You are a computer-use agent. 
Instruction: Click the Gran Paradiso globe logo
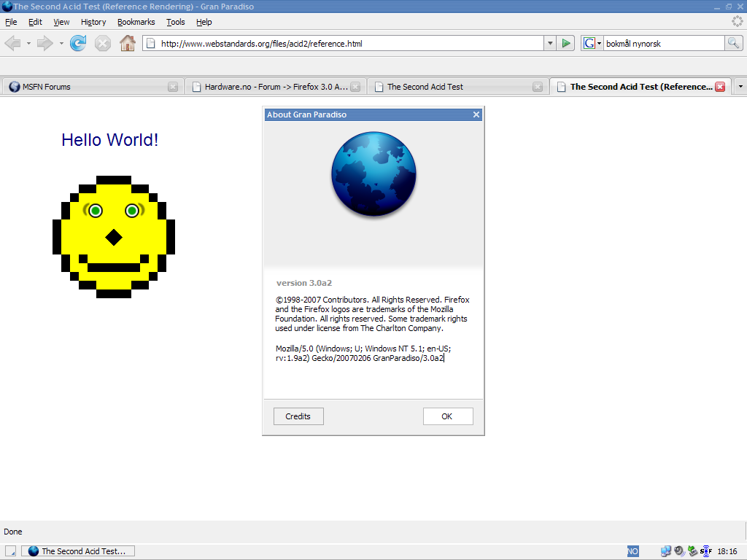click(373, 174)
